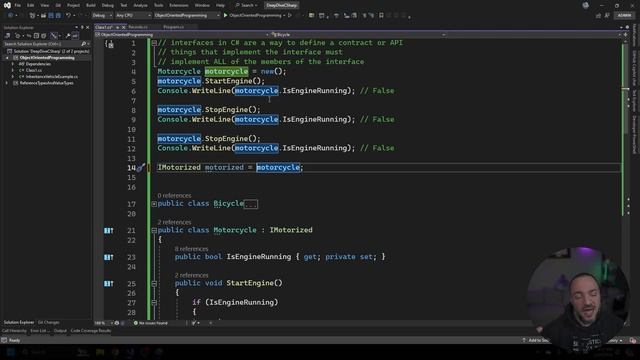The height and width of the screenshot is (360, 640).
Task: Click the interface implementation glyph on line 23
Action: pyautogui.click(x=109, y=257)
